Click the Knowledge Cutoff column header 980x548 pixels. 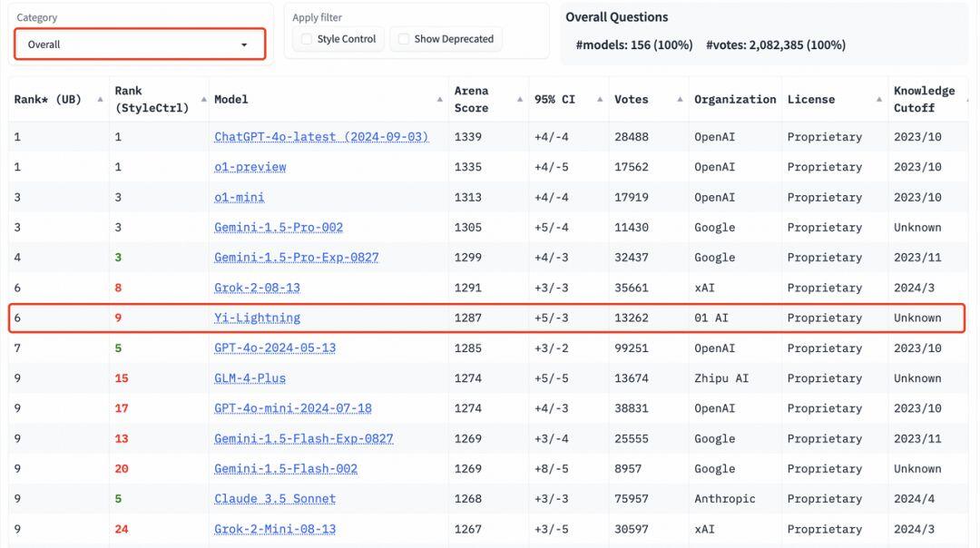click(924, 100)
